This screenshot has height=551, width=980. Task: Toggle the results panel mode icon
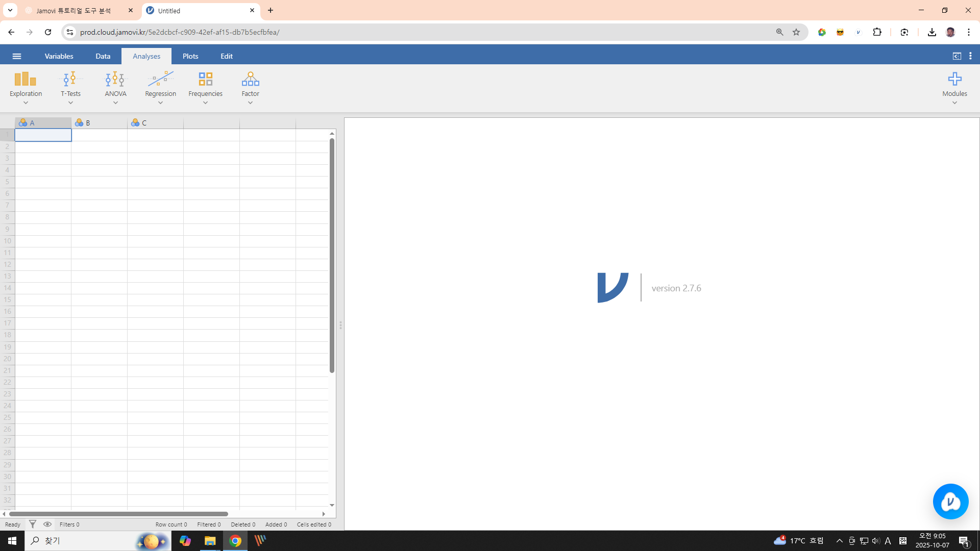tap(957, 56)
